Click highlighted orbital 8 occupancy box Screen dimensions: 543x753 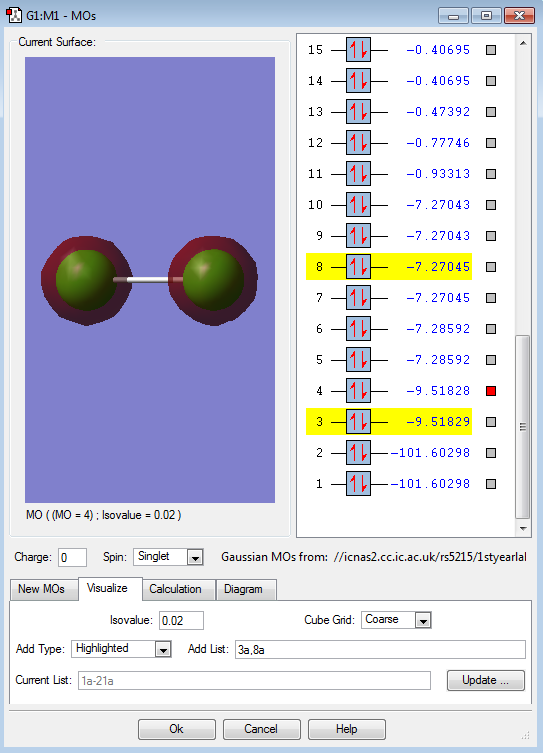tap(358, 267)
